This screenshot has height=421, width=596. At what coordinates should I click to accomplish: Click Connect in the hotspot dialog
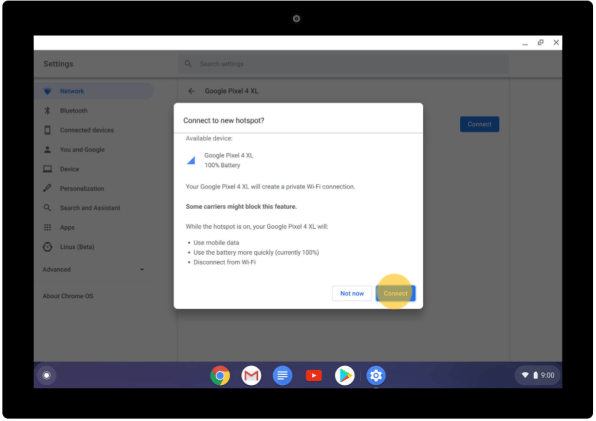395,293
